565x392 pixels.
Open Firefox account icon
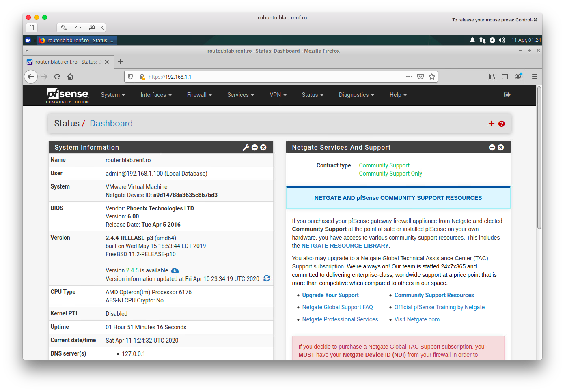pos(518,76)
